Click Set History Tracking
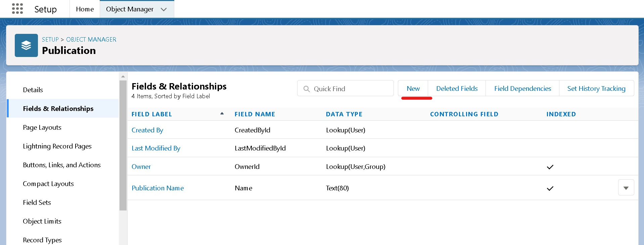The image size is (644, 245). (596, 88)
